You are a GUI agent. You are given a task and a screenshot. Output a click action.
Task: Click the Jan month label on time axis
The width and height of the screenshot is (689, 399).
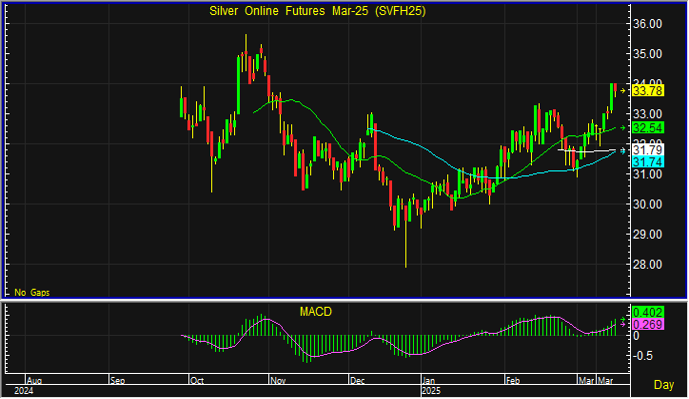tap(429, 381)
